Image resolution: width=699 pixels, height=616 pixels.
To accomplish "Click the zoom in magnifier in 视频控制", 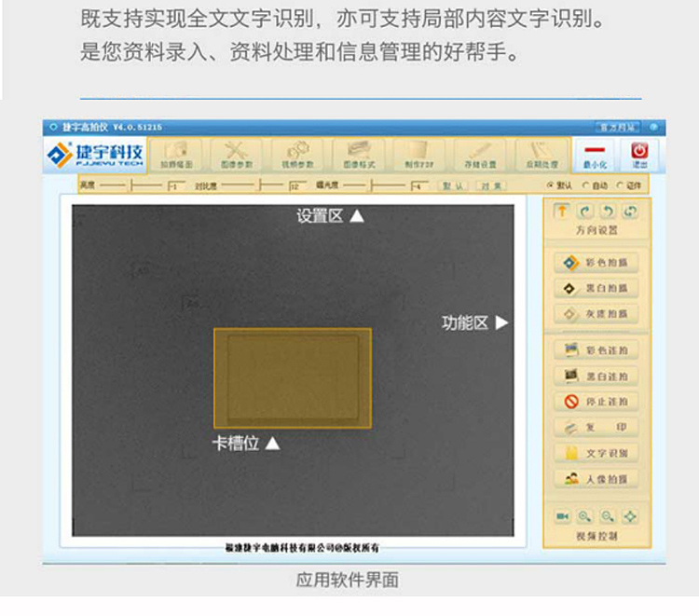I will (x=584, y=516).
